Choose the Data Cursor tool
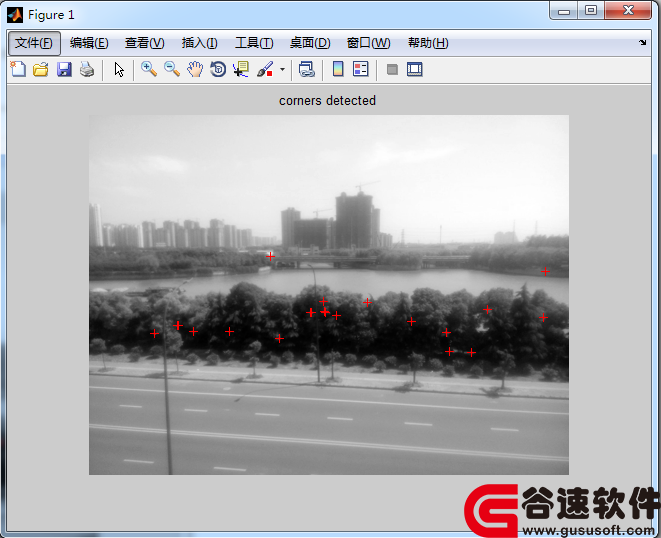 tap(241, 69)
